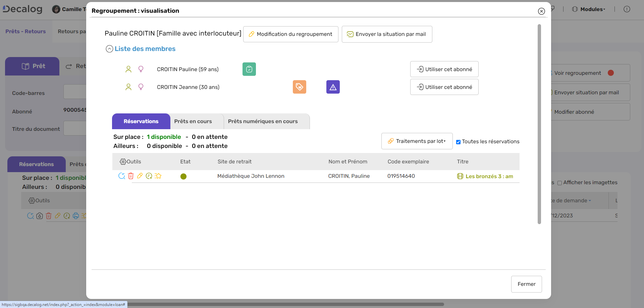
Task: Toggle the gear Outils header icon
Action: point(123,161)
